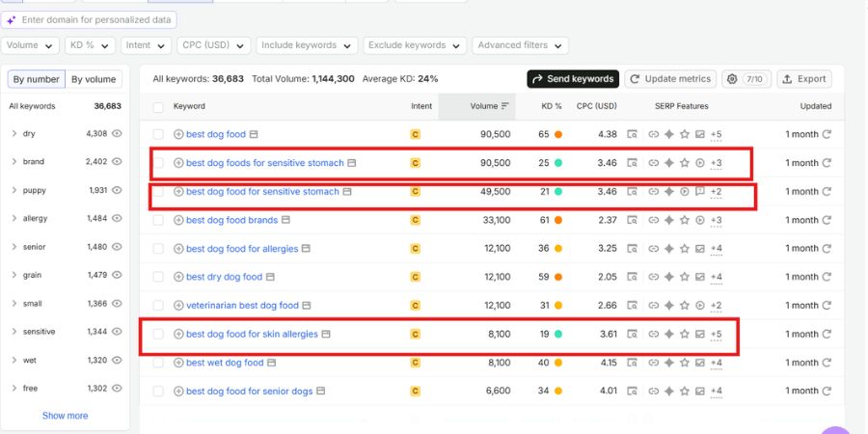
Task: Select 'sensitive' group in sidebar
Action: (x=39, y=332)
